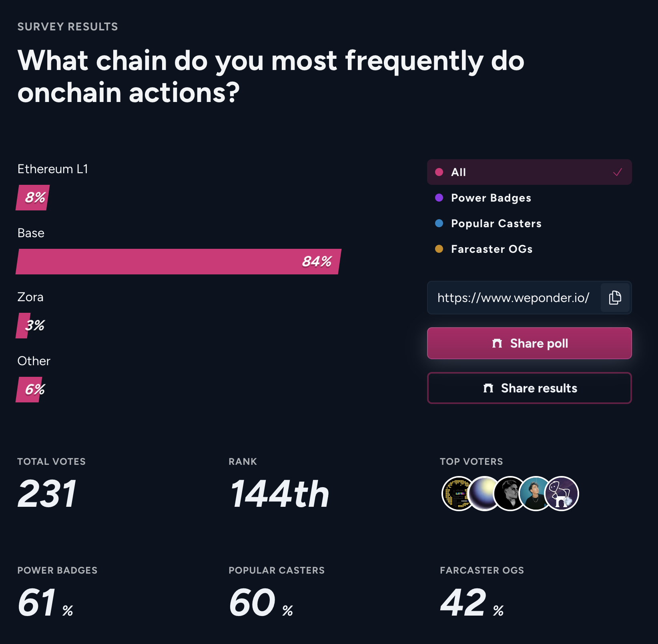Click the checkmark on the All filter
Screen dimensions: 658x644
coord(618,172)
